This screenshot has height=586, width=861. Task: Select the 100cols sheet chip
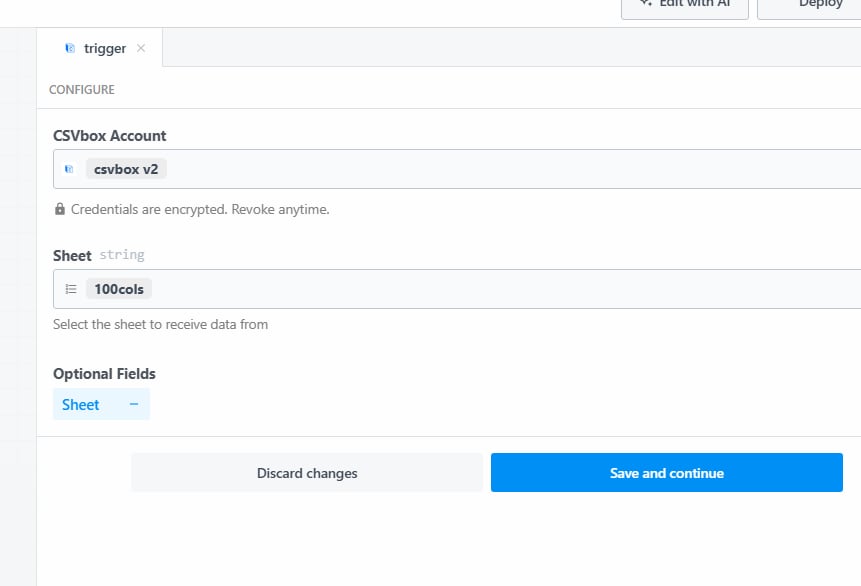119,289
